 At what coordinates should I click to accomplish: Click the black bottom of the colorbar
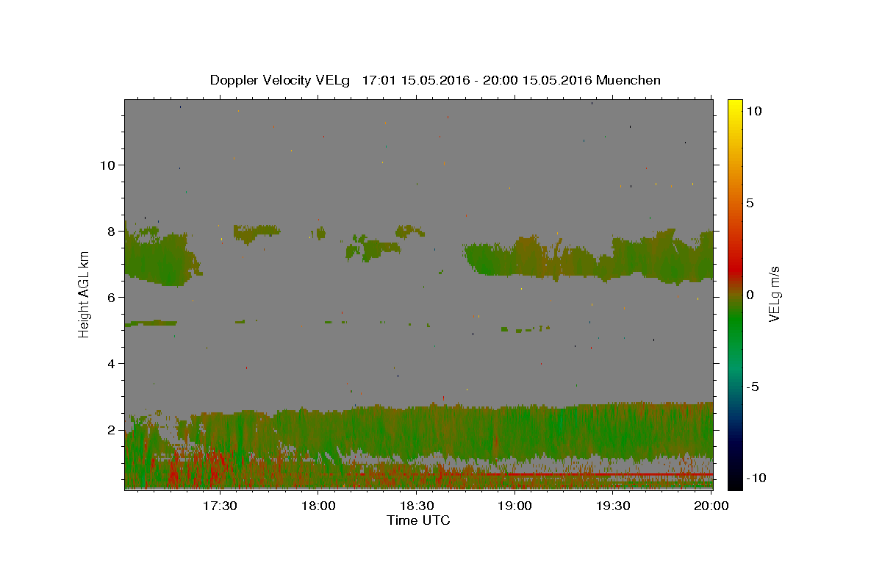pos(734,485)
